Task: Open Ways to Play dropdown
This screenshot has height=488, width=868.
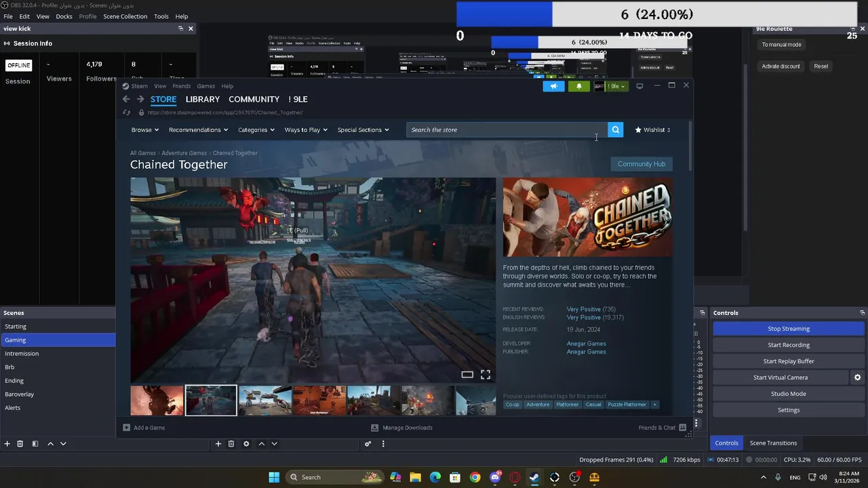Action: [306, 129]
